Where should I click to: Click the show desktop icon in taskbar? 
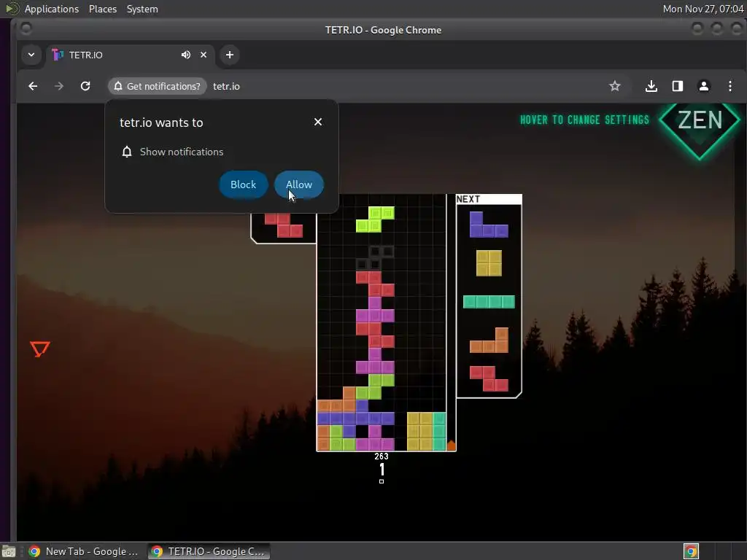[9, 551]
